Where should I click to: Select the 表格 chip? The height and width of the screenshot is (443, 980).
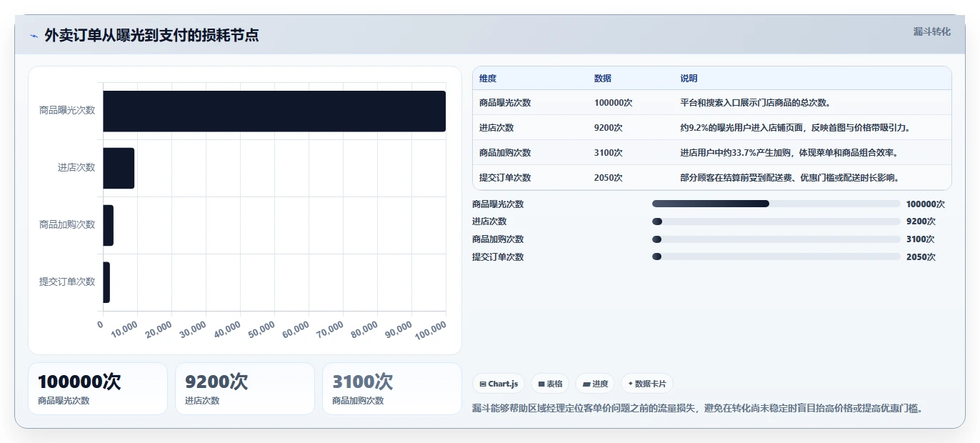(550, 384)
